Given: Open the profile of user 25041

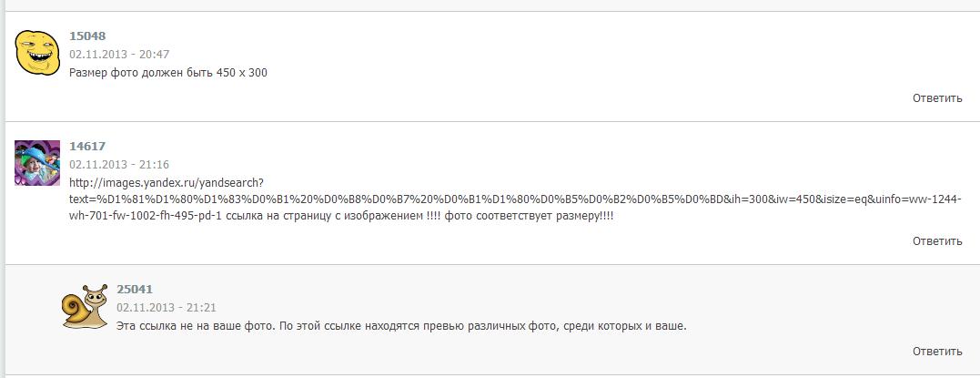Looking at the screenshot, I should click(x=135, y=289).
